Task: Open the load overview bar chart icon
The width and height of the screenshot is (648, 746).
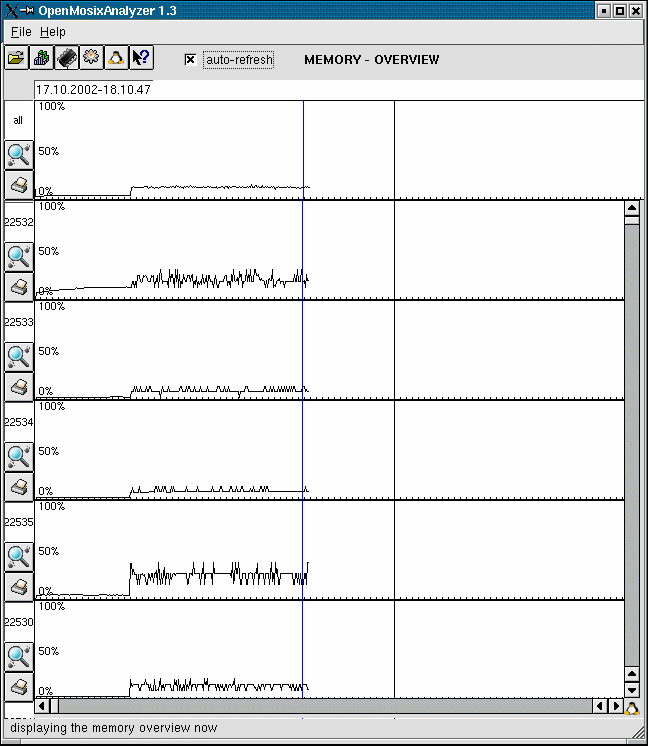Action: click(x=42, y=59)
